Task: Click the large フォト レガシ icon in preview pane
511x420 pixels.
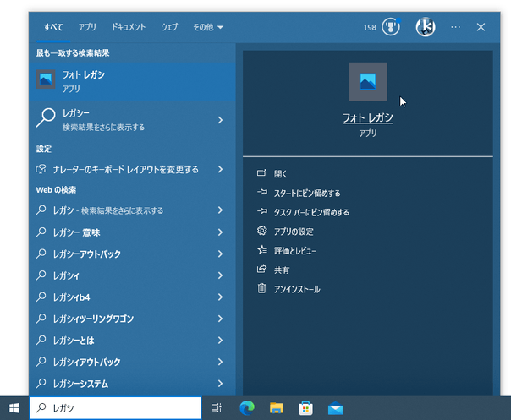Action: pyautogui.click(x=368, y=81)
